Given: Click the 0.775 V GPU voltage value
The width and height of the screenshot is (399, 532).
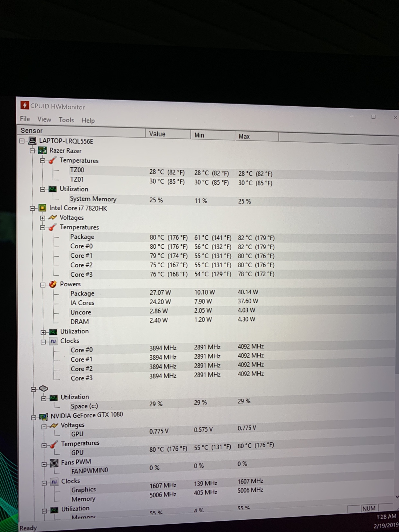Looking at the screenshot, I should (159, 431).
